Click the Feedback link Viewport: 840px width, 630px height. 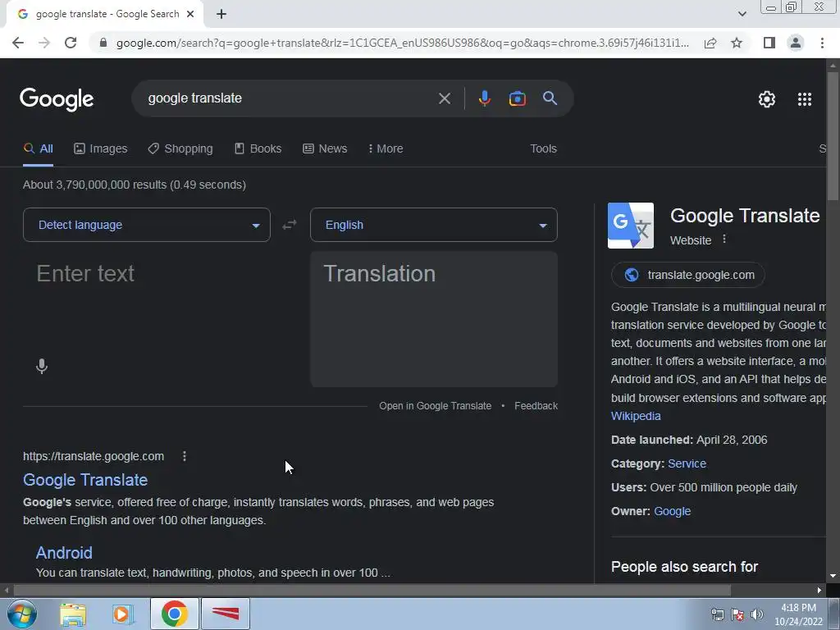(x=536, y=406)
